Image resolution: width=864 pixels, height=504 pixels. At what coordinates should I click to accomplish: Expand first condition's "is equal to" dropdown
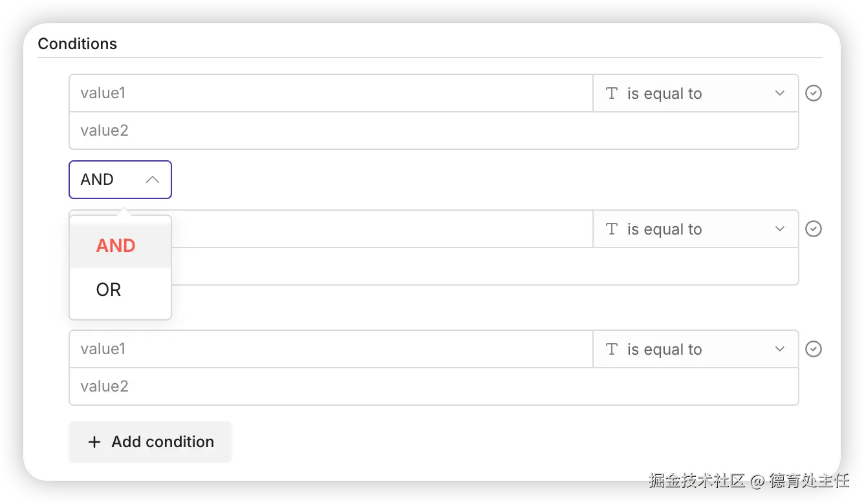click(779, 93)
